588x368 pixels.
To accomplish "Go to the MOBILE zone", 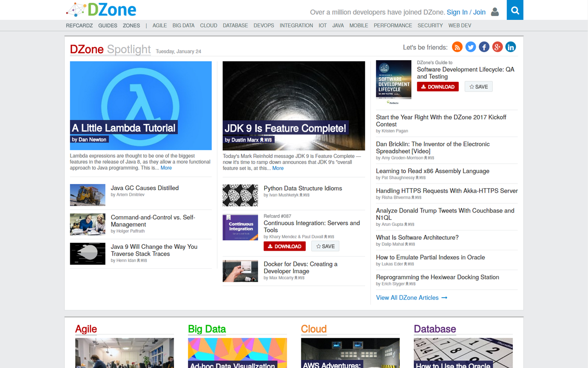I will 359,26.
